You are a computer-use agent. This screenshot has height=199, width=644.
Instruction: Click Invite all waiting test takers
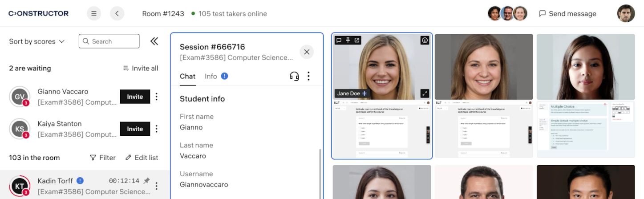pos(141,68)
